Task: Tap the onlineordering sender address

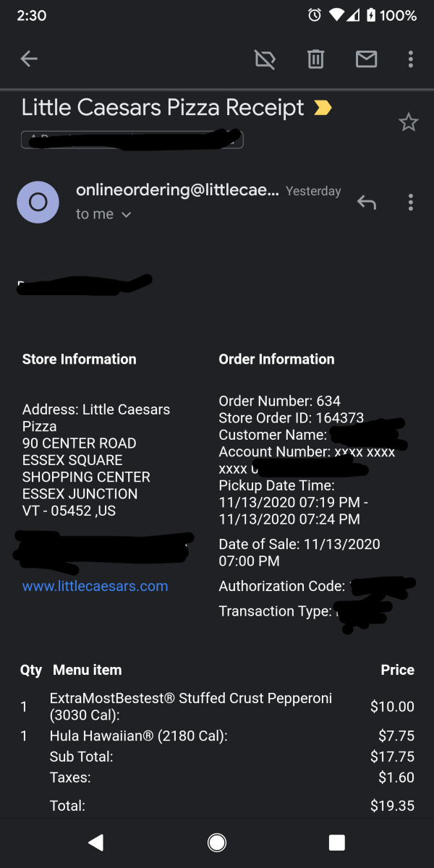Action: pyautogui.click(x=177, y=190)
